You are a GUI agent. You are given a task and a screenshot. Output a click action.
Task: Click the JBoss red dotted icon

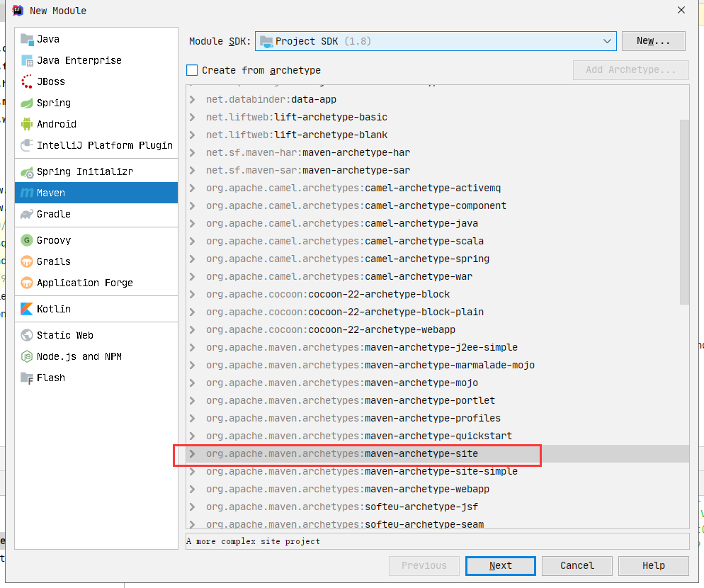(27, 81)
